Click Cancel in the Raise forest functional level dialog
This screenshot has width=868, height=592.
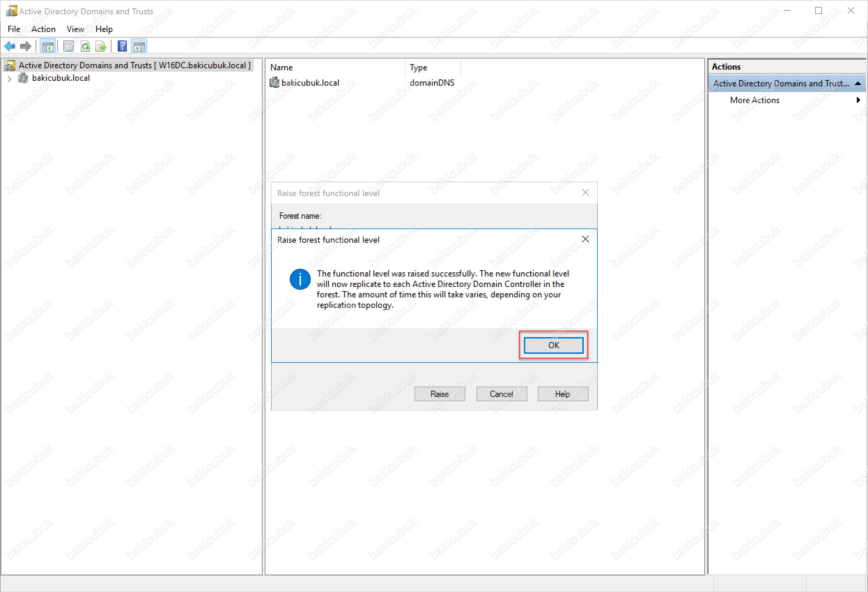click(x=502, y=394)
